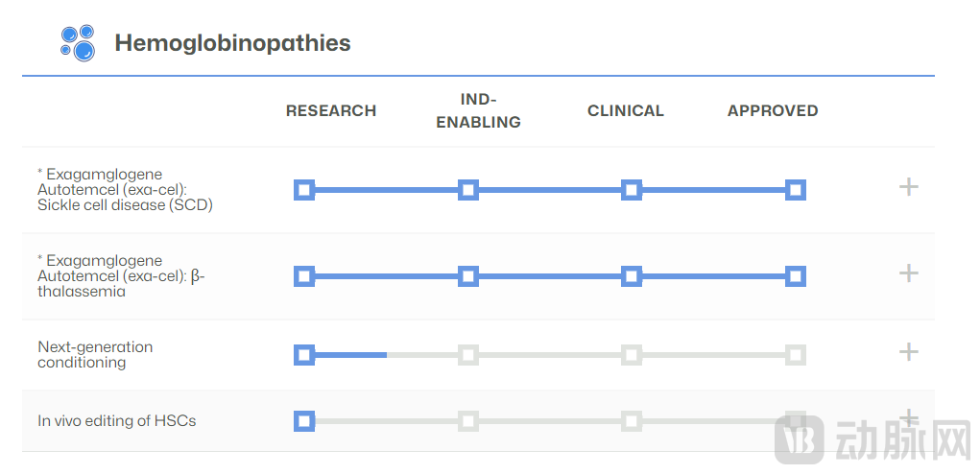The width and height of the screenshot is (980, 474).
Task: Open the Hemoglobinopathies section title
Action: coord(232,43)
